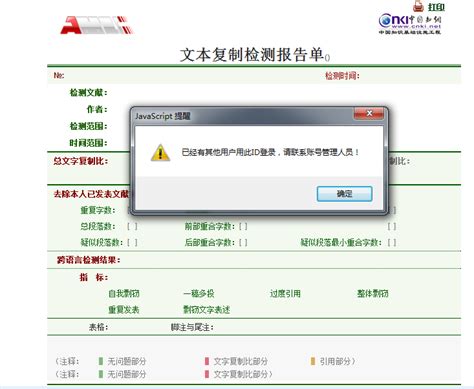Click the 剽窃文字表述 indicator
The image size is (474, 389).
click(207, 310)
